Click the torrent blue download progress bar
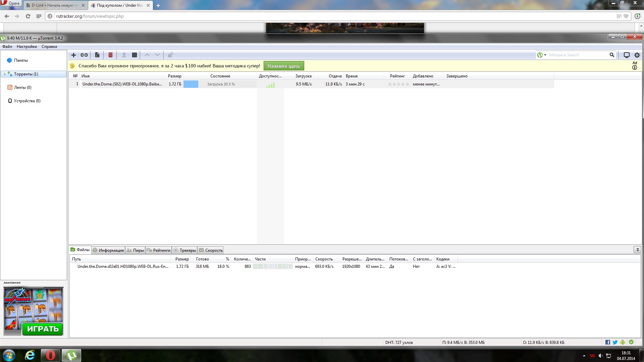 (x=191, y=84)
